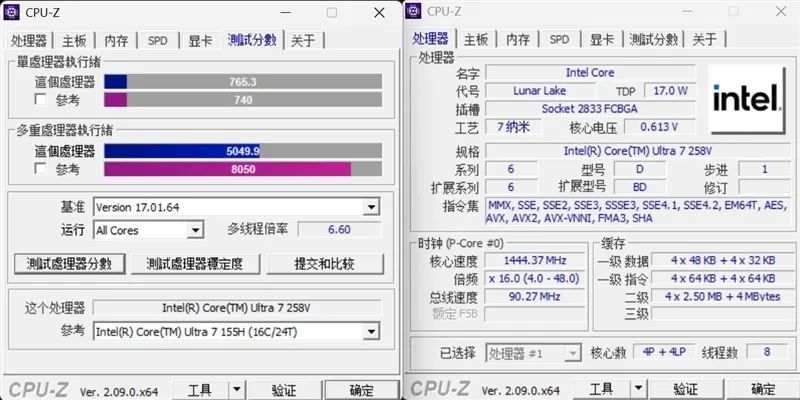This screenshot has width=800, height=400.
Task: Open 关于 tab in right window
Action: pos(705,39)
